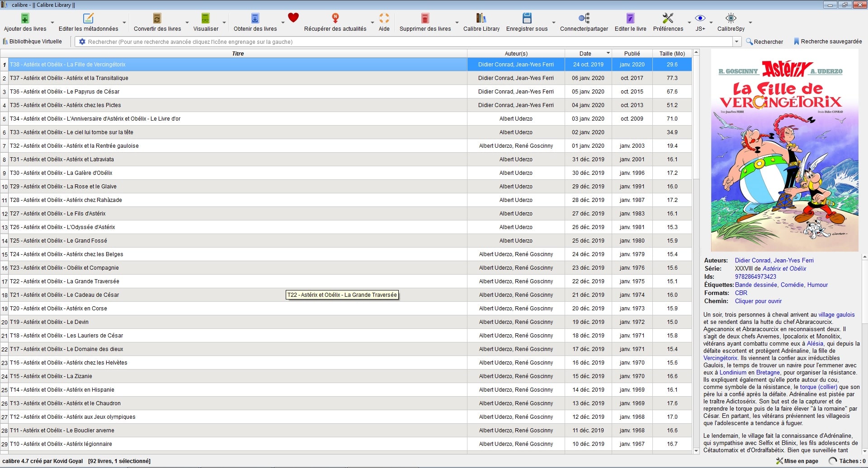Sort by the Publié column header
Image resolution: width=868 pixels, height=468 pixels.
tap(632, 53)
